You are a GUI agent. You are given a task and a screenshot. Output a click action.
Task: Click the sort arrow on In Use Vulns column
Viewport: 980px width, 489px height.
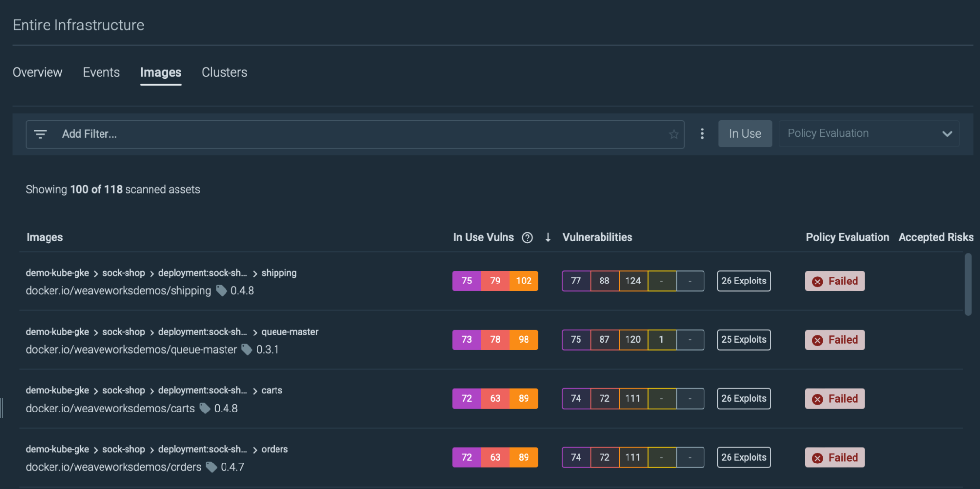pyautogui.click(x=548, y=237)
